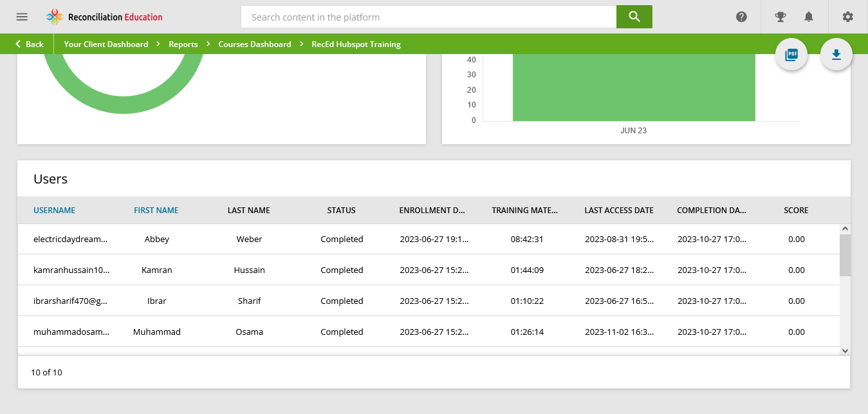Viewport: 868px width, 414px height.
Task: Sort the STATUS column
Action: [341, 210]
